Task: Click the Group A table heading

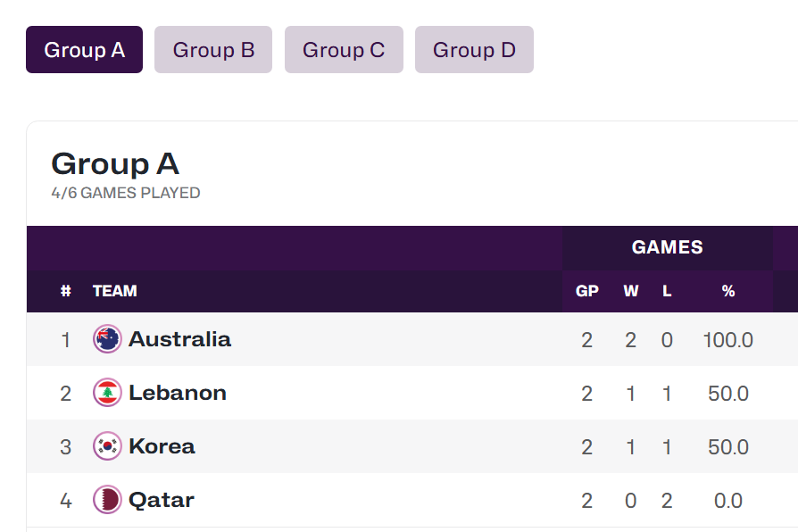Action: pos(115,164)
